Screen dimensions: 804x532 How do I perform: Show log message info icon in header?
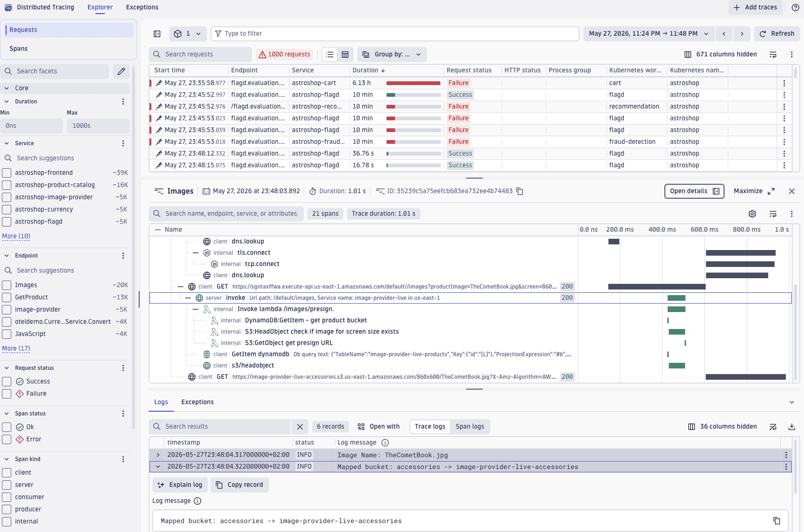(x=385, y=443)
